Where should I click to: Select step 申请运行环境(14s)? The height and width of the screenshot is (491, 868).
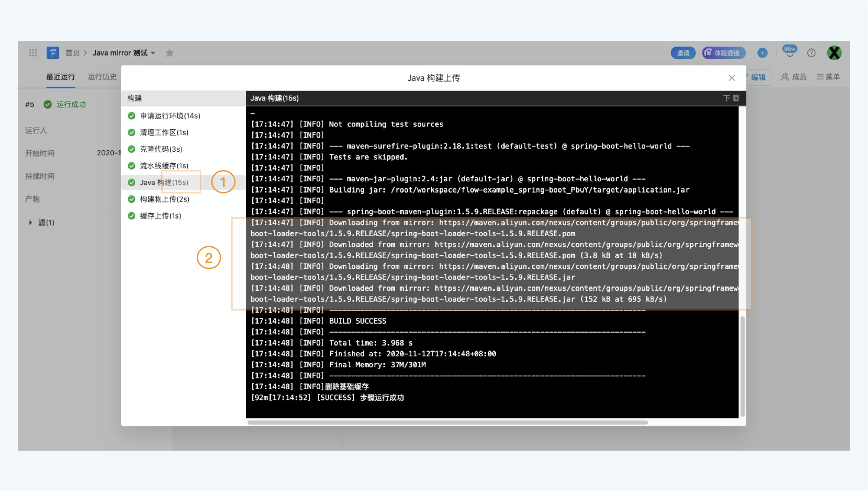(184, 116)
